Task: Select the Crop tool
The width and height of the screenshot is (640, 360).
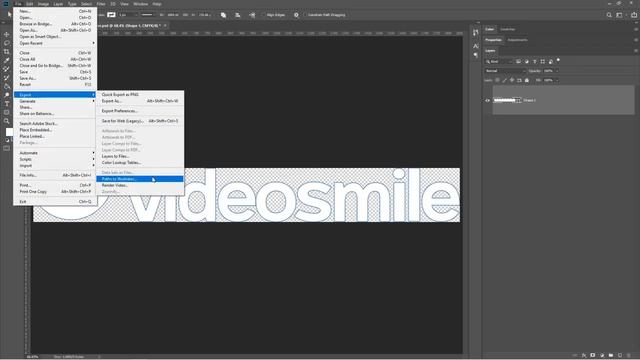Action: coord(7,52)
